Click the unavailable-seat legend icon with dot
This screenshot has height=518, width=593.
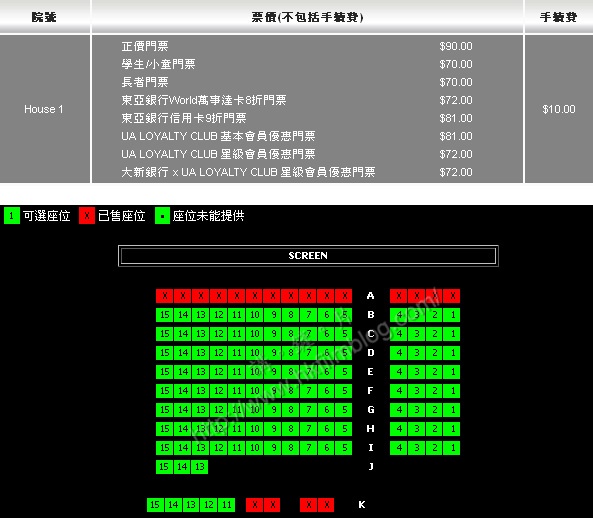pos(162,216)
